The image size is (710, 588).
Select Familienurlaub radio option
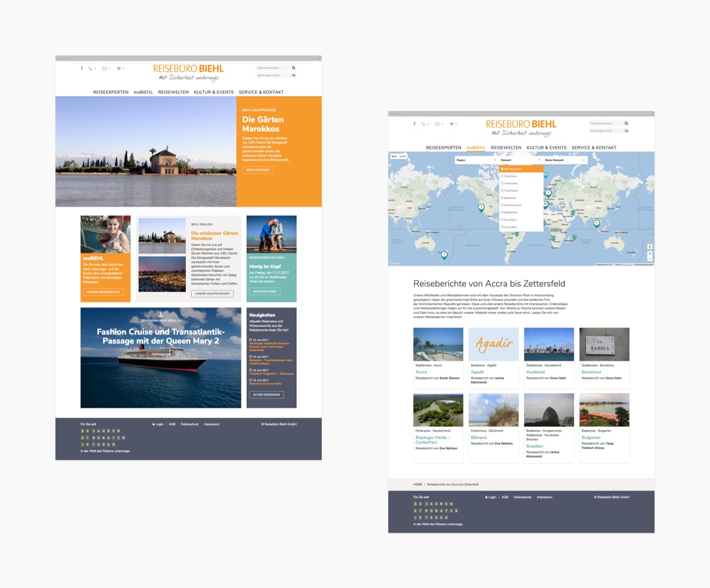coord(511,205)
